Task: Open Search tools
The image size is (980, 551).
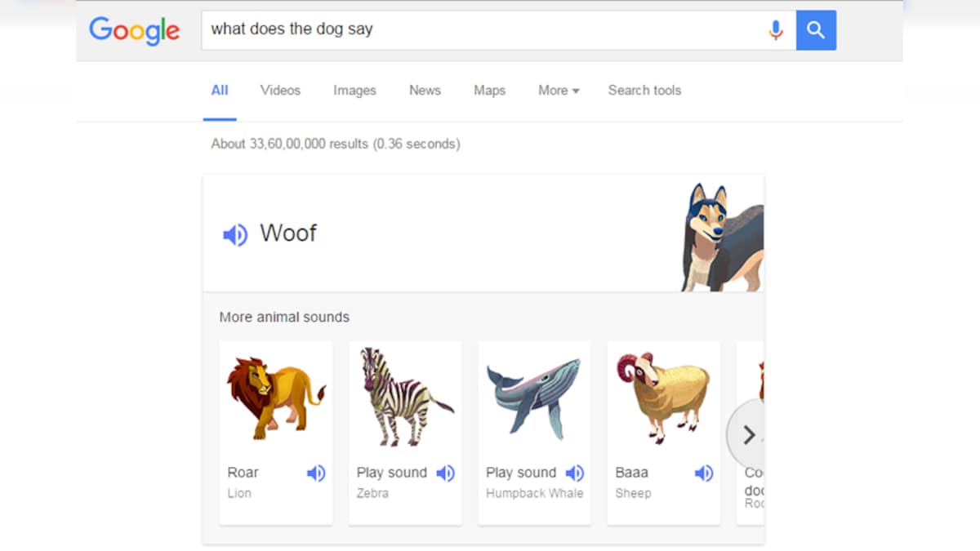Action: coord(644,91)
